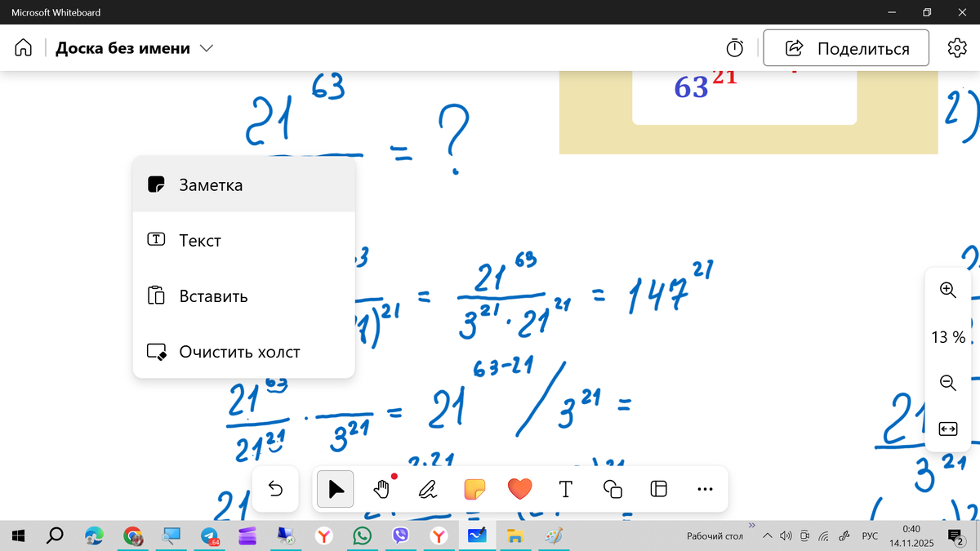This screenshot has height=551, width=980.
Task: Open Paint from the taskbar
Action: point(554,535)
